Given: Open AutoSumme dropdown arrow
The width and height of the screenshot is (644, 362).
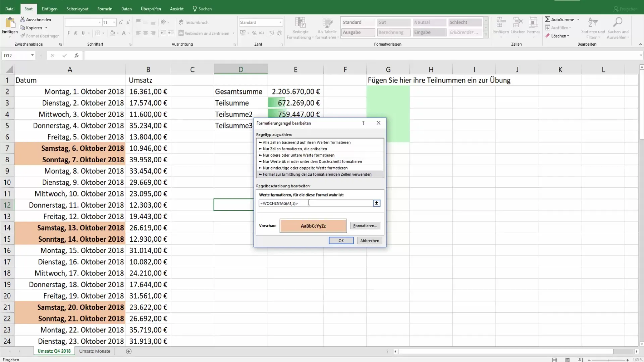Looking at the screenshot, I should coord(578,19).
